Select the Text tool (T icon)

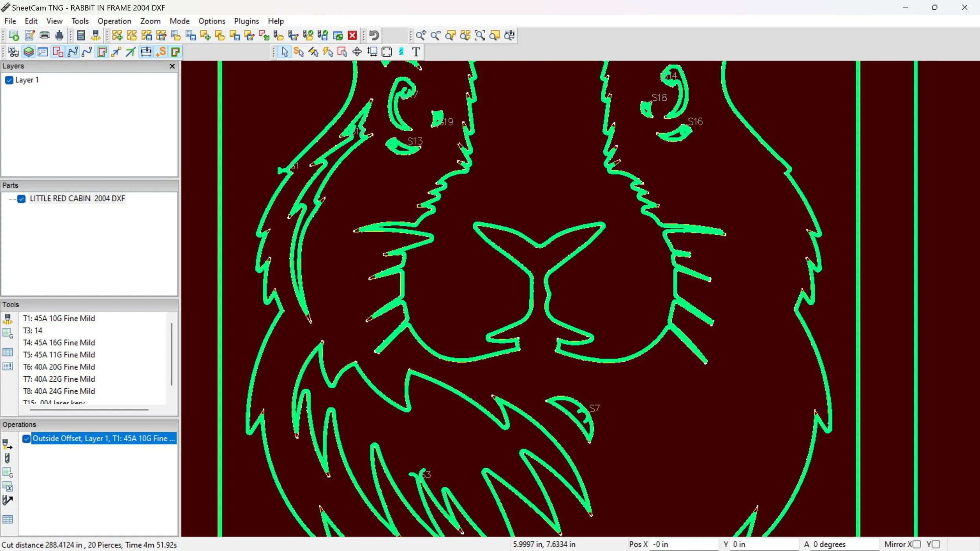pos(416,52)
